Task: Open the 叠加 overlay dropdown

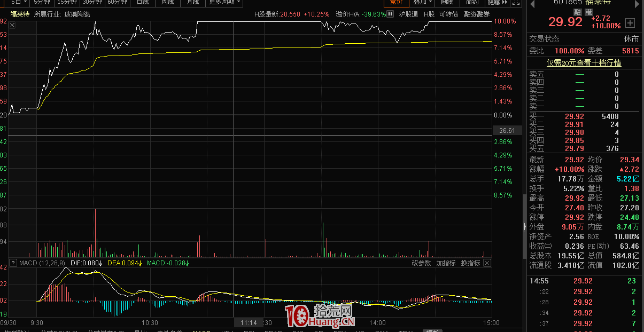Action: click(x=422, y=2)
